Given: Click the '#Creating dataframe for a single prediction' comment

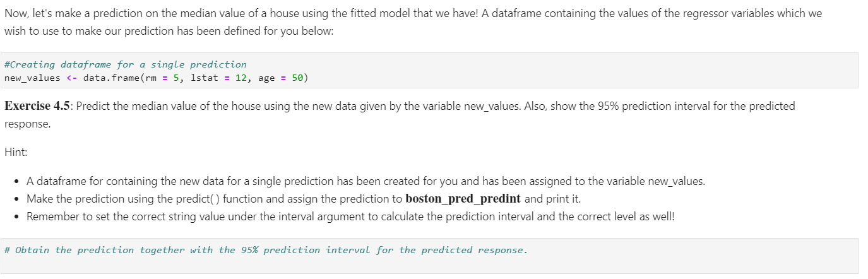Looking at the screenshot, I should click(125, 64).
